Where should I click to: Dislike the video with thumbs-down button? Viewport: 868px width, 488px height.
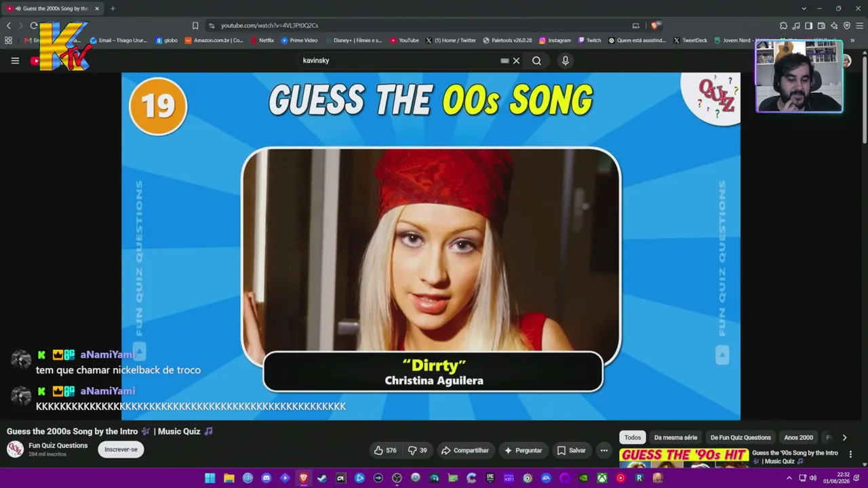(x=418, y=450)
